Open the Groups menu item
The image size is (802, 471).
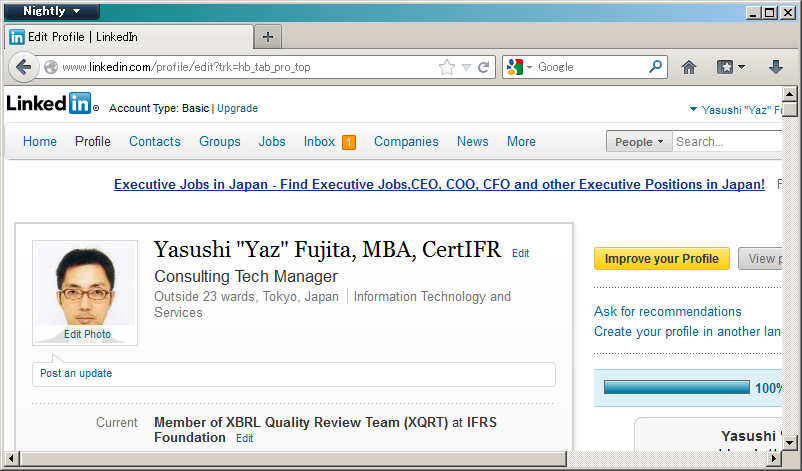point(219,142)
